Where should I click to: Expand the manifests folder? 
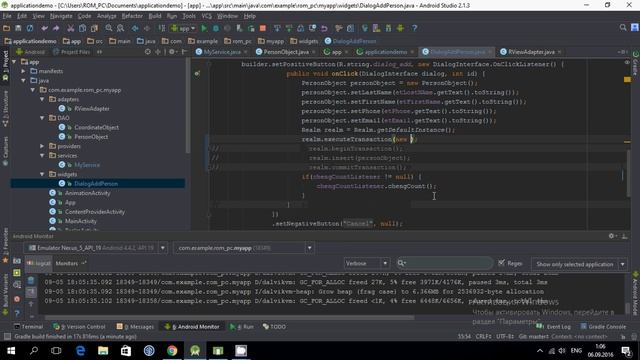pyautogui.click(x=24, y=71)
